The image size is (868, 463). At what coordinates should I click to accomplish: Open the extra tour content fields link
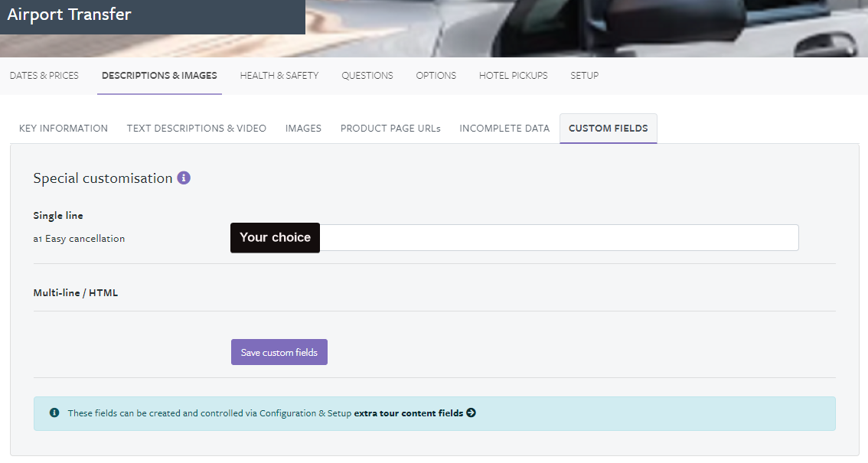click(x=410, y=412)
